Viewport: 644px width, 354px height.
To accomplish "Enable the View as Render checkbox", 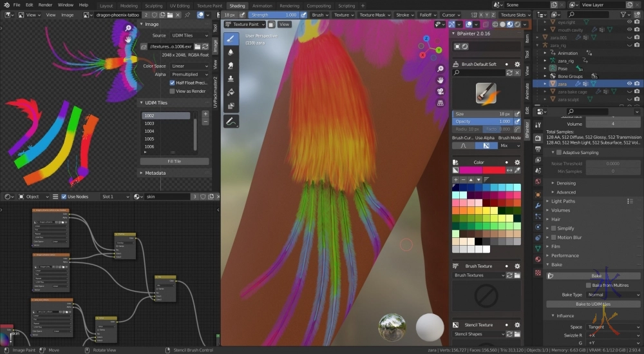I will 172,91.
